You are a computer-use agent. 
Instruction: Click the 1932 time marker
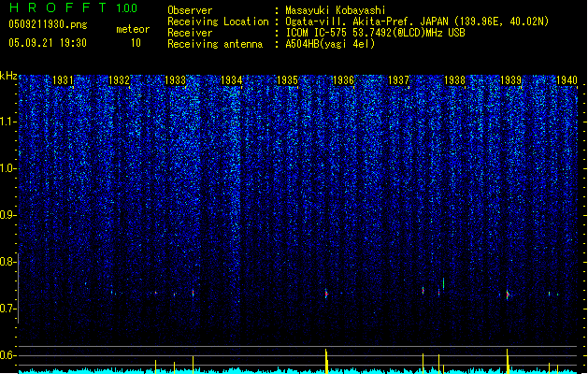click(x=119, y=80)
